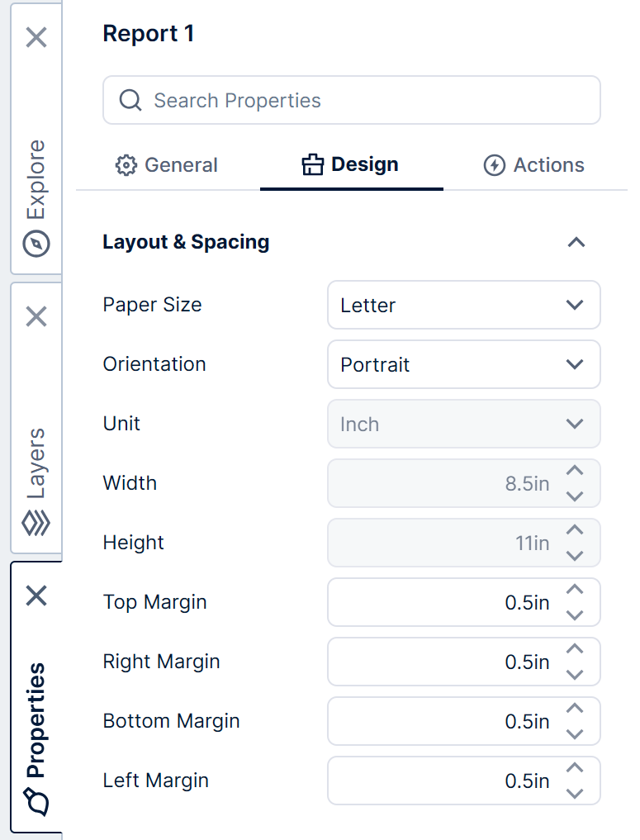
Task: Open the Orientation dropdown
Action: (x=463, y=364)
